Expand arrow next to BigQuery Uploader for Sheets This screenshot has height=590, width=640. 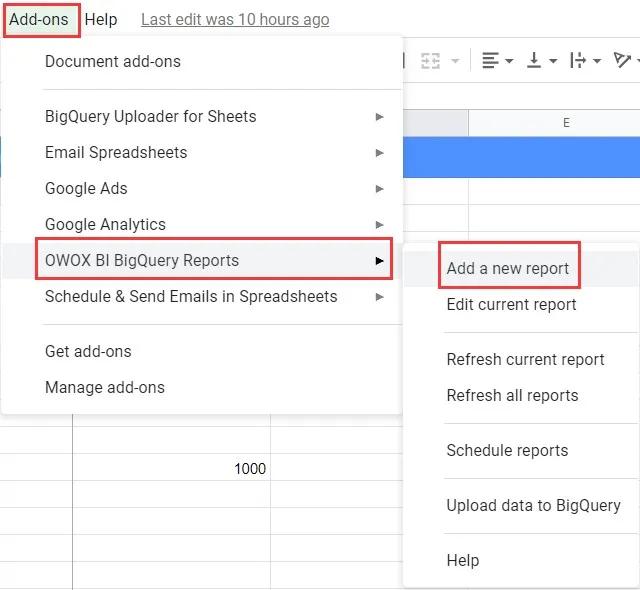(x=380, y=117)
